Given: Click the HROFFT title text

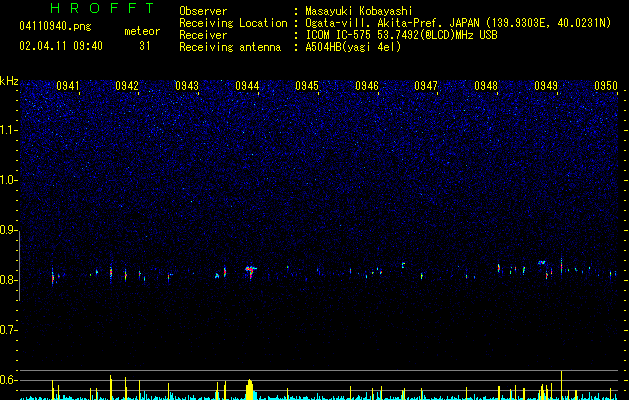Looking at the screenshot, I should click(102, 8).
